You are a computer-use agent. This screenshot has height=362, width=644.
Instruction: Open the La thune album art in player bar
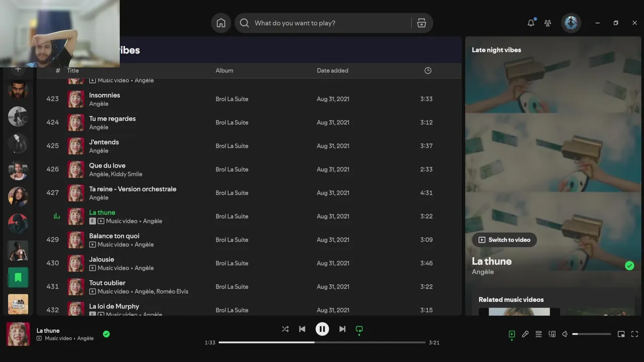coord(18,334)
